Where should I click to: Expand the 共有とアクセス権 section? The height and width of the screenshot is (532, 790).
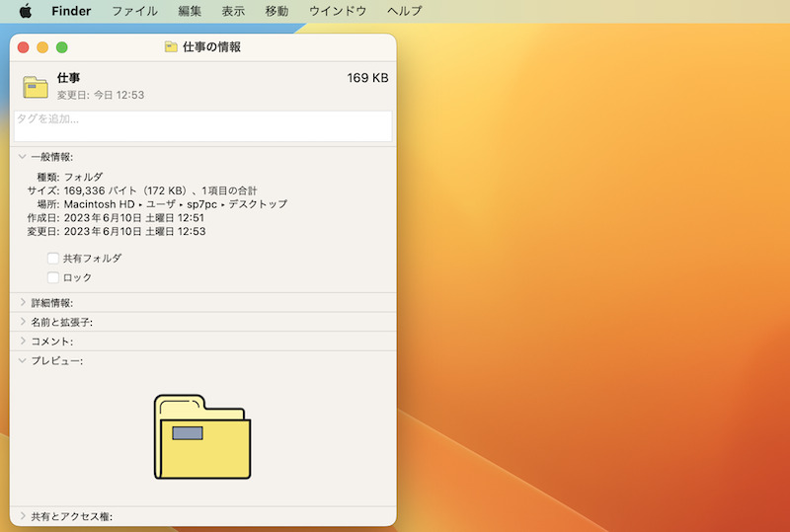point(23,516)
